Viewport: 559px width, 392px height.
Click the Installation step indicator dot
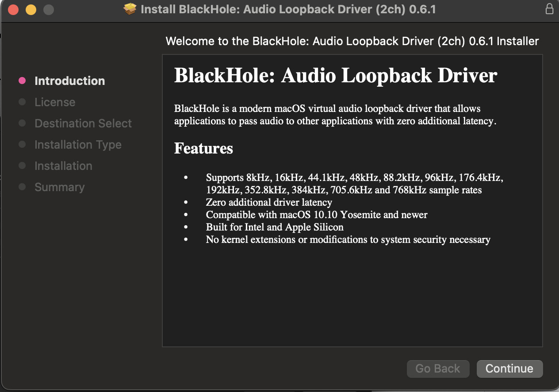(x=22, y=165)
